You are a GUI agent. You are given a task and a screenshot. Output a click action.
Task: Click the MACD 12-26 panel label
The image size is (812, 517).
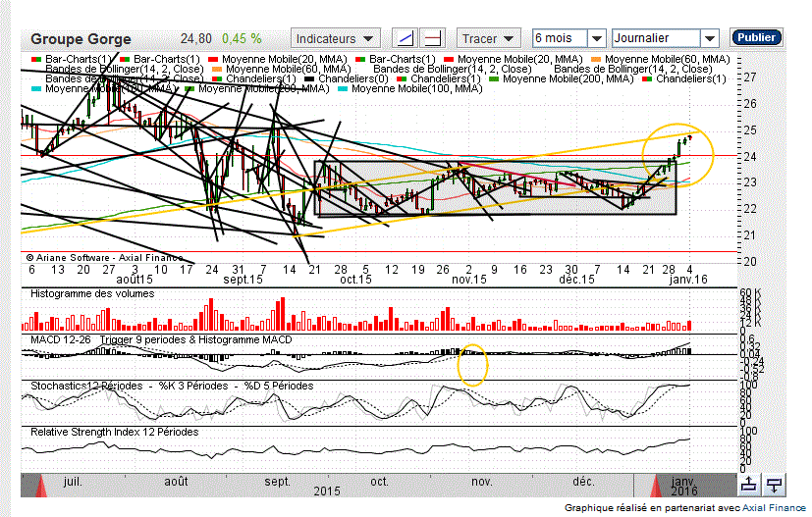click(x=60, y=339)
